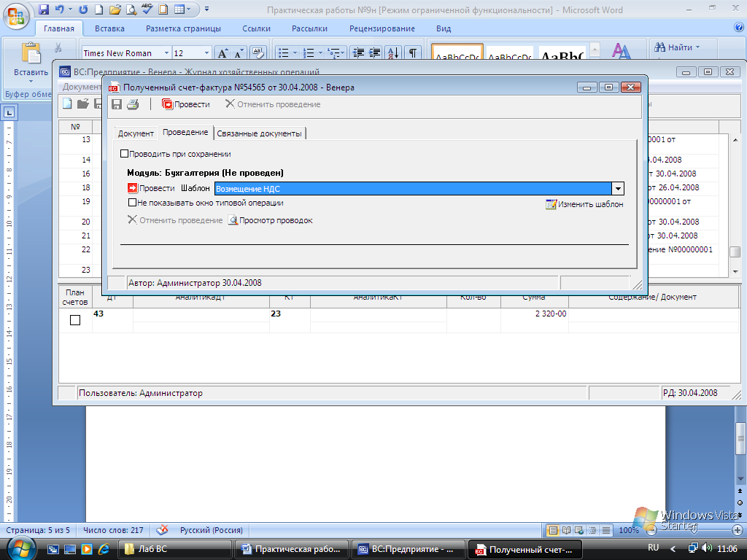This screenshot has height=560, width=747.
Task: Open Print Preview from quick access toolbar
Action: point(131,9)
